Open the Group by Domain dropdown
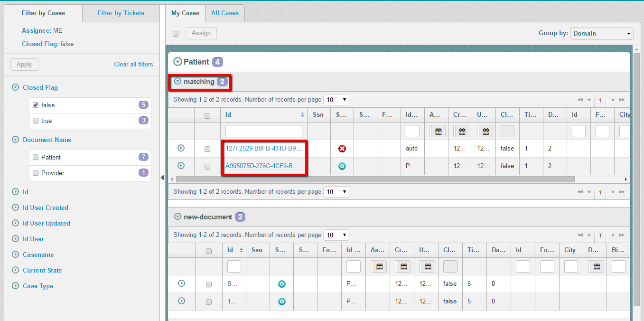This screenshot has height=321, width=644. tap(601, 33)
